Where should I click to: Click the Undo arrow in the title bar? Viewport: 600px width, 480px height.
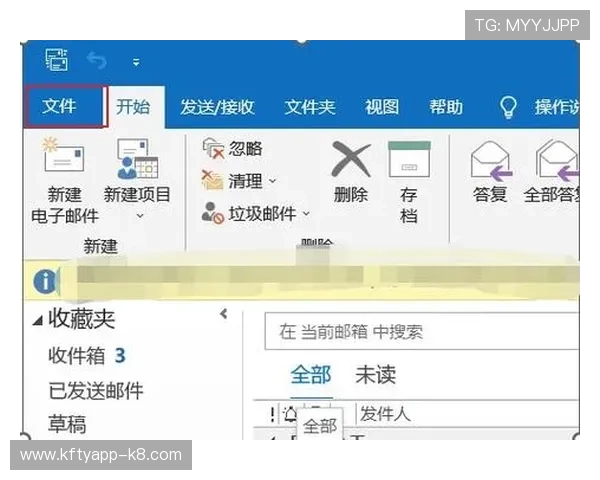click(96, 60)
